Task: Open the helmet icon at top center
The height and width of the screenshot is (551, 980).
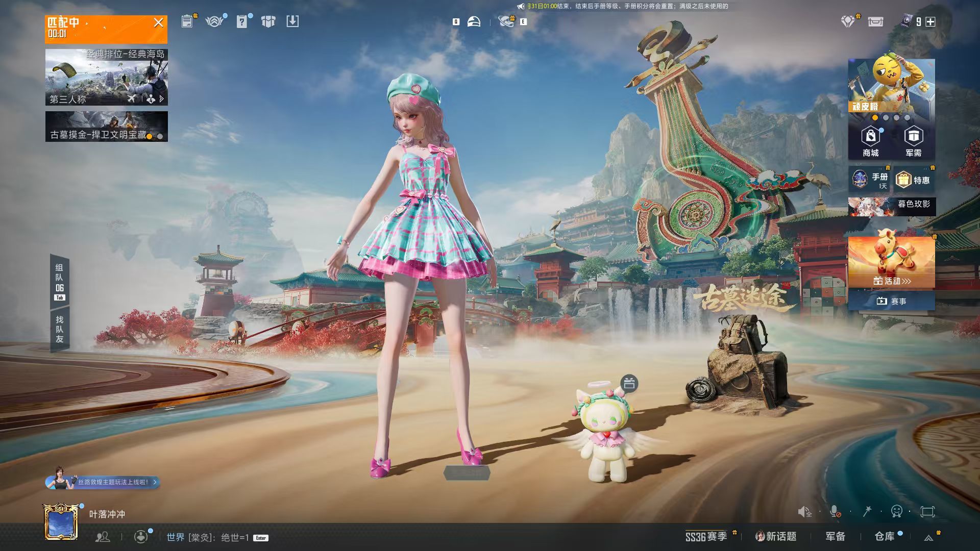Action: 474,21
